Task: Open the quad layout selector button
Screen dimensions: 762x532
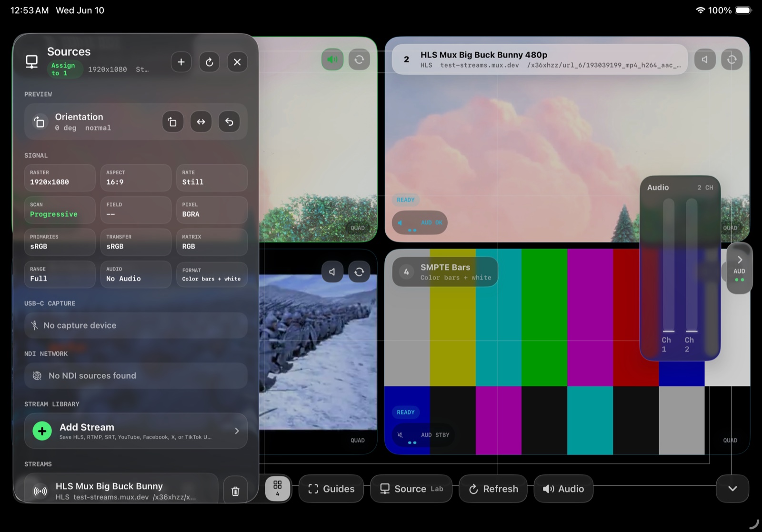Action: 278,488
